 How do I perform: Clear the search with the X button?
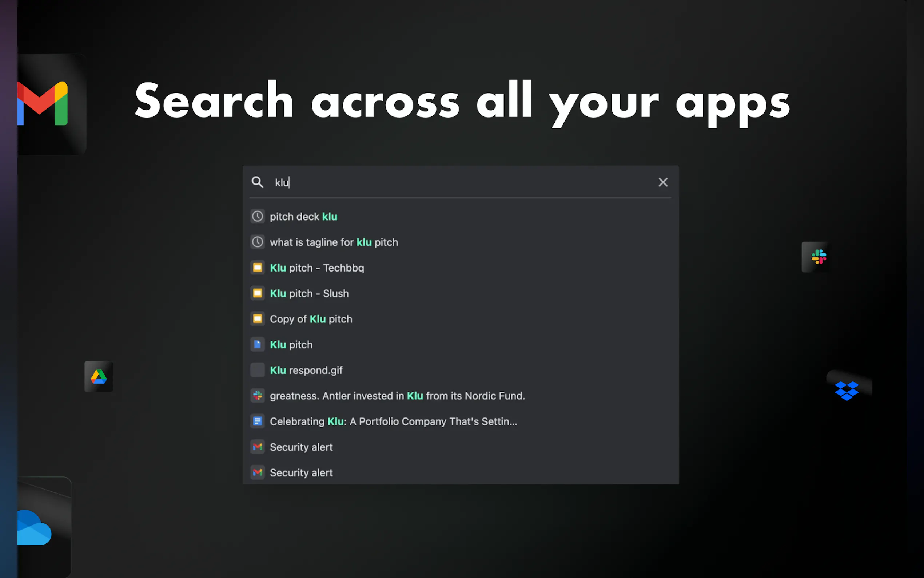(x=663, y=182)
